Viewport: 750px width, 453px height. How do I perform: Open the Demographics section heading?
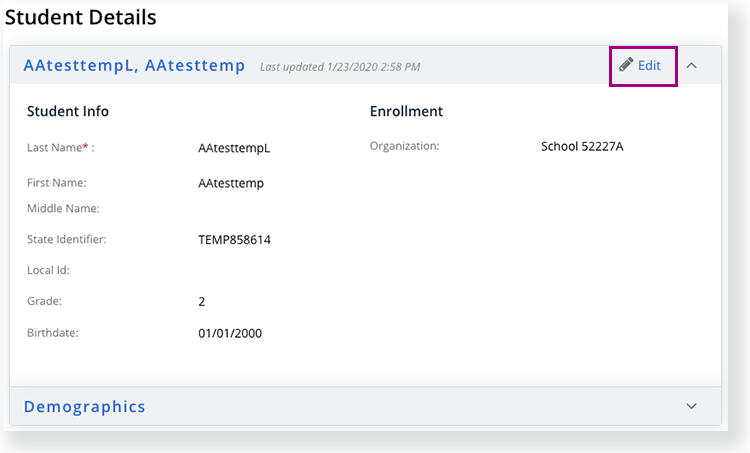pos(85,406)
